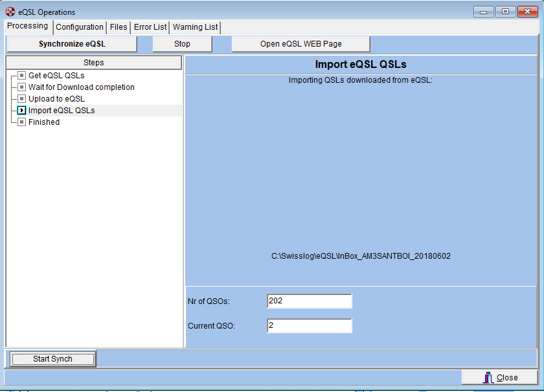This screenshot has height=392, width=544.
Task: Maximize the eQSL Operations window
Action: (x=505, y=12)
